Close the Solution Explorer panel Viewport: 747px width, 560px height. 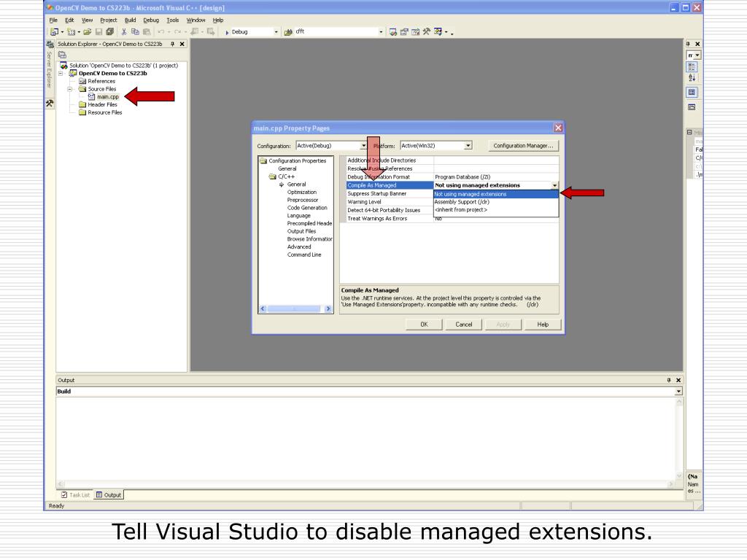pos(182,44)
